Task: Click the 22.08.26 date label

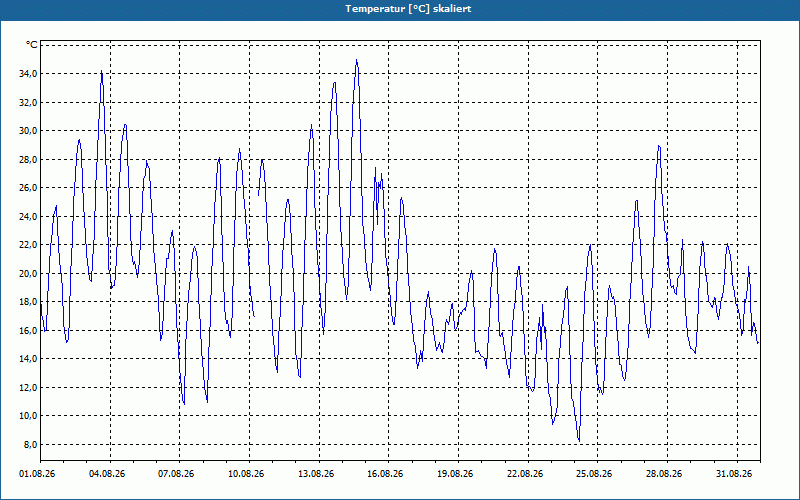Action: pyautogui.click(x=525, y=474)
